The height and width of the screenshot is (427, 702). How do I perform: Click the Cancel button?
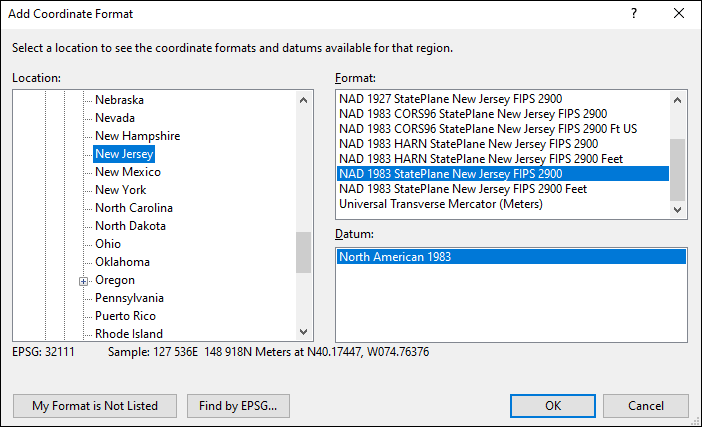pyautogui.click(x=646, y=406)
